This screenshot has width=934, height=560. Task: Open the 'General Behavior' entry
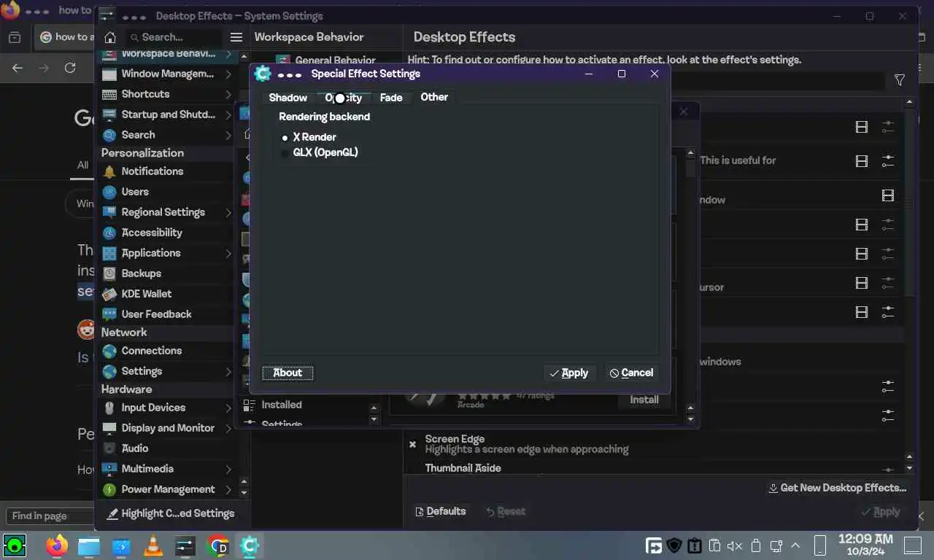pyautogui.click(x=325, y=61)
